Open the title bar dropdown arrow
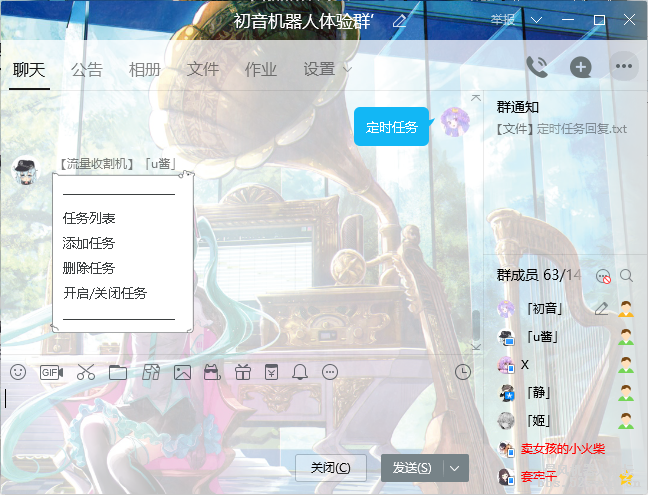Viewport: 648px width, 495px height. pos(536,20)
